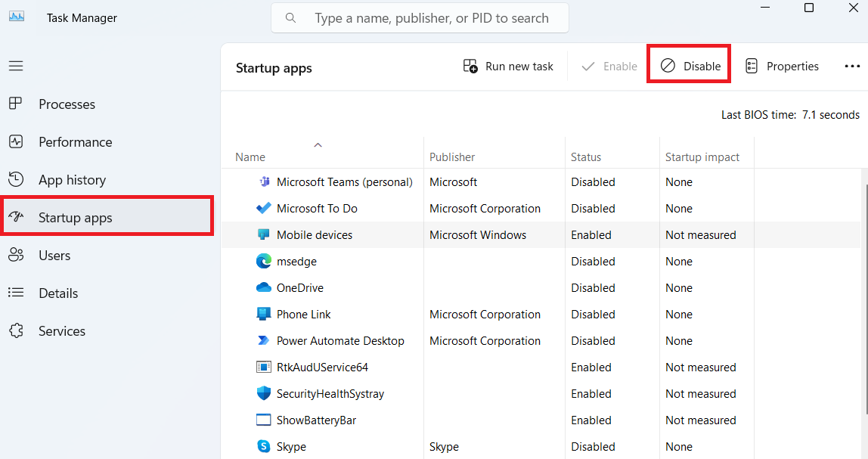The height and width of the screenshot is (459, 868).
Task: Open the three-dot more options menu
Action: click(852, 67)
